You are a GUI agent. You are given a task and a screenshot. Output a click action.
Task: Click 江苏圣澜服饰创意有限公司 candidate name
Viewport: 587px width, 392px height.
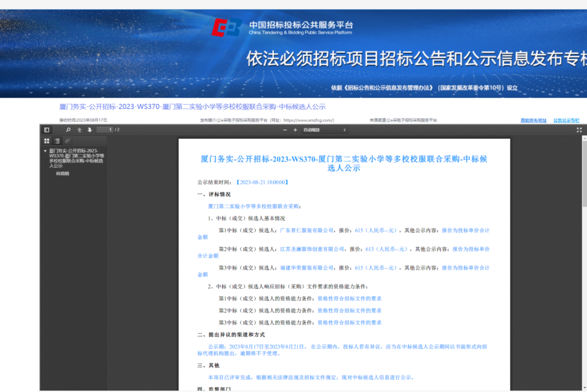click(312, 249)
